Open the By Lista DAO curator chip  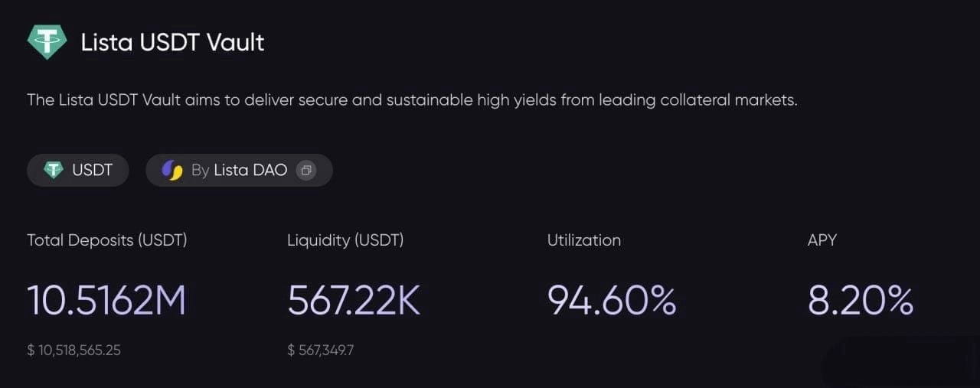tap(239, 170)
